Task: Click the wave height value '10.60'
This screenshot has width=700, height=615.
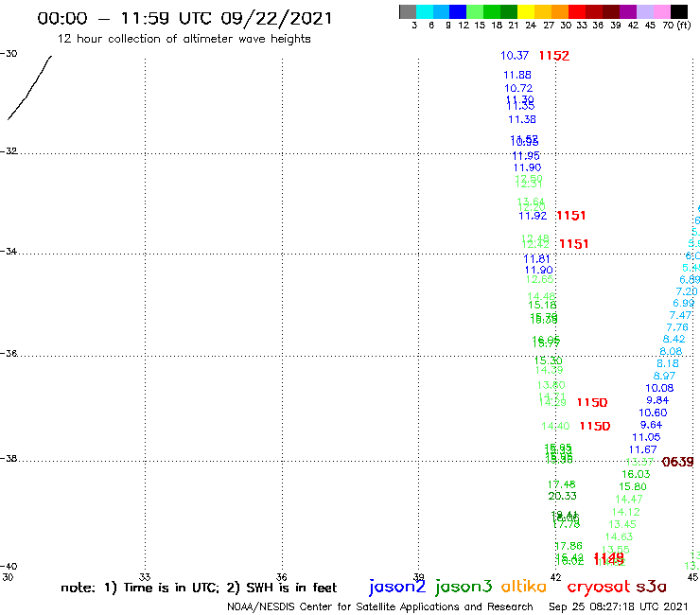Action: click(653, 413)
